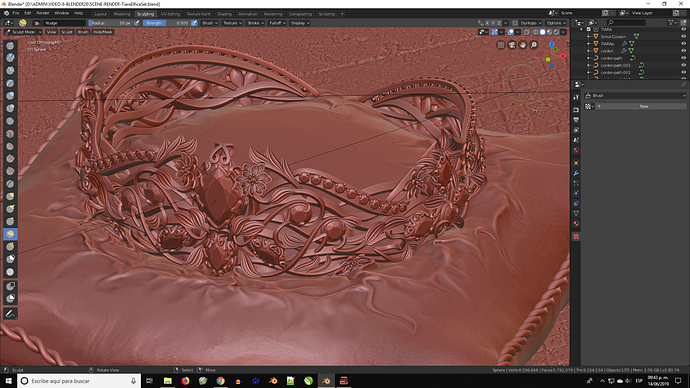Screen dimensions: 690x388
Task: Select the Clay Strips brush tool
Action: (10, 70)
